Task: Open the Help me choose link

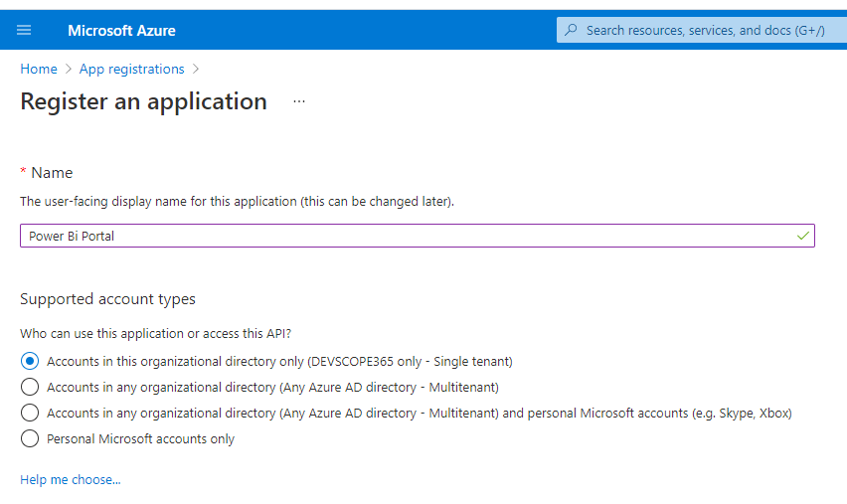Action: (x=71, y=480)
